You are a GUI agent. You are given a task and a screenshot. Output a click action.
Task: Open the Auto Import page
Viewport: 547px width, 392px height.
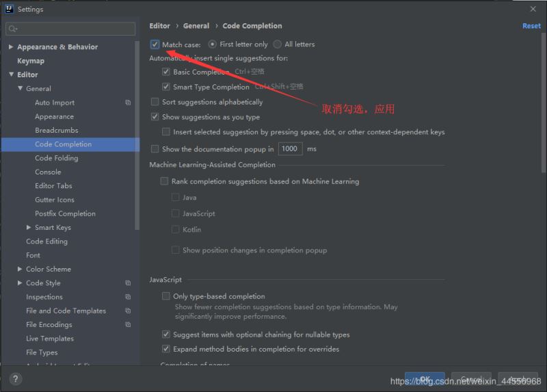click(55, 103)
